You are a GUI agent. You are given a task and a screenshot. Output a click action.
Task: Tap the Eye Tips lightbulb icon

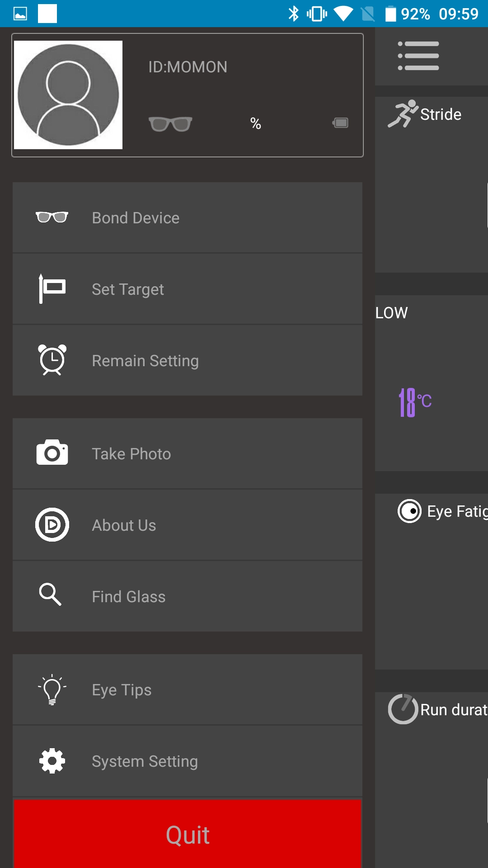(x=52, y=689)
